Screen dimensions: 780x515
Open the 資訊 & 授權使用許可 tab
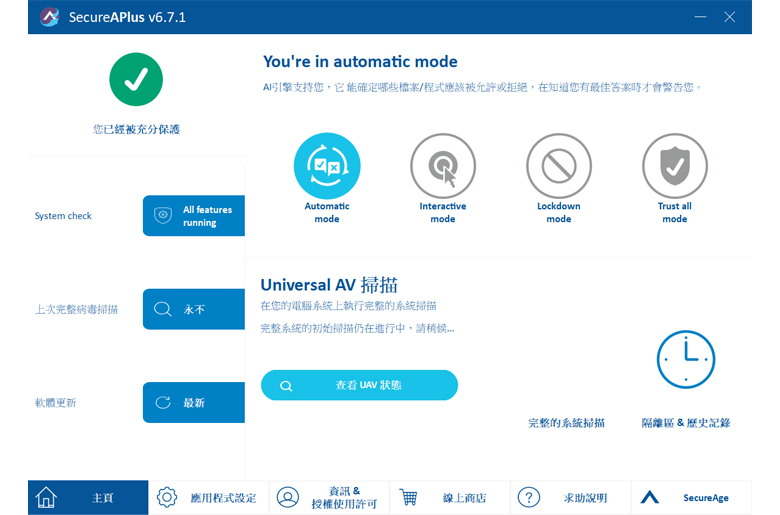[329, 498]
